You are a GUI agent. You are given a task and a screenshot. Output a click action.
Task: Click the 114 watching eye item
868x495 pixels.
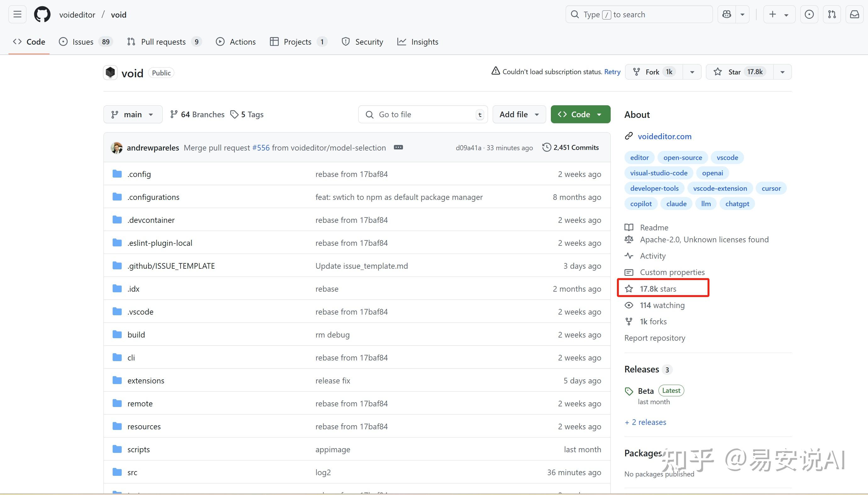(x=662, y=305)
